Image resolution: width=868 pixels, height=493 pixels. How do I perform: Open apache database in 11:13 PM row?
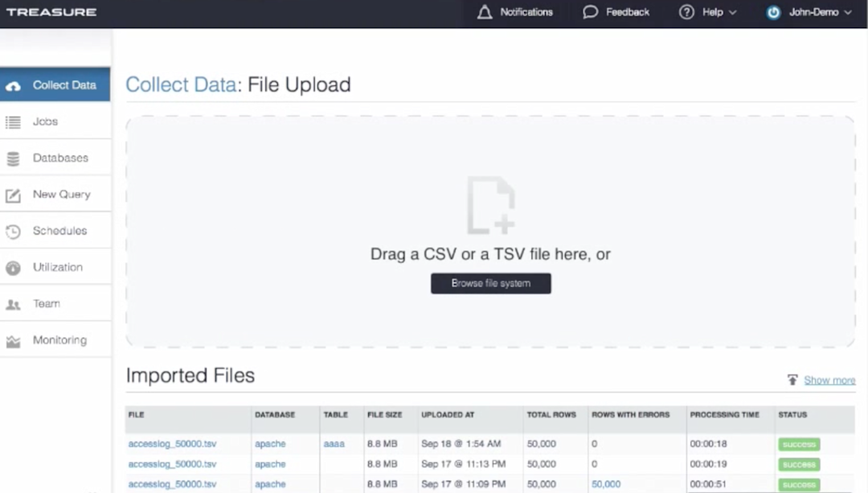[270, 464]
